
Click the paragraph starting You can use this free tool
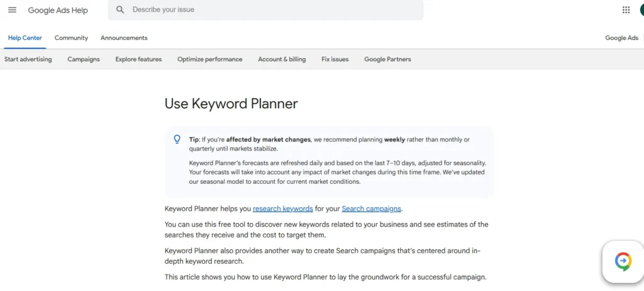326,230
